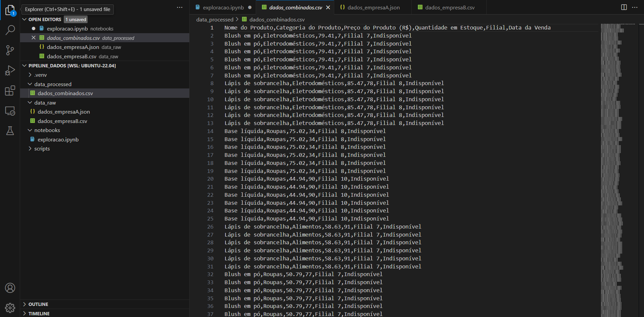Viewport: 644px width, 317px height.
Task: Open dados_empresaB.csv from Open Editors list
Action: [x=105, y=56]
